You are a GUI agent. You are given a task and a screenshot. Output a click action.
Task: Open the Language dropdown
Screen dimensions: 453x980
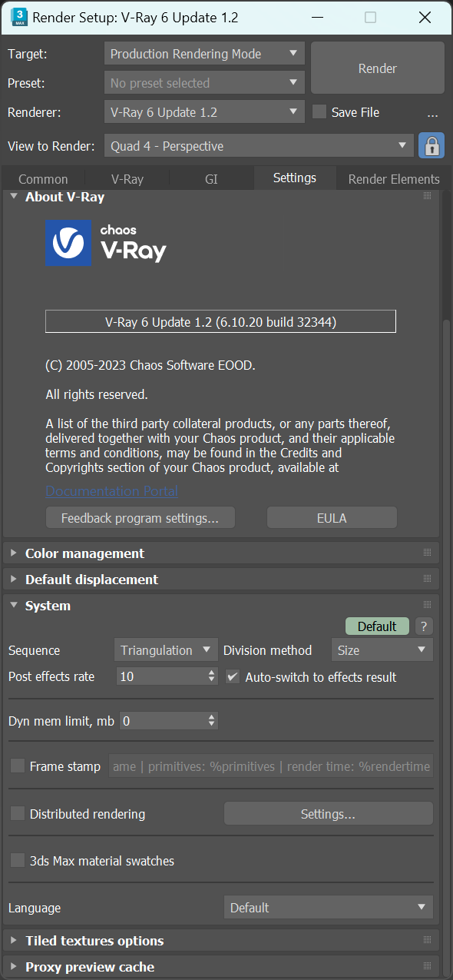(329, 908)
